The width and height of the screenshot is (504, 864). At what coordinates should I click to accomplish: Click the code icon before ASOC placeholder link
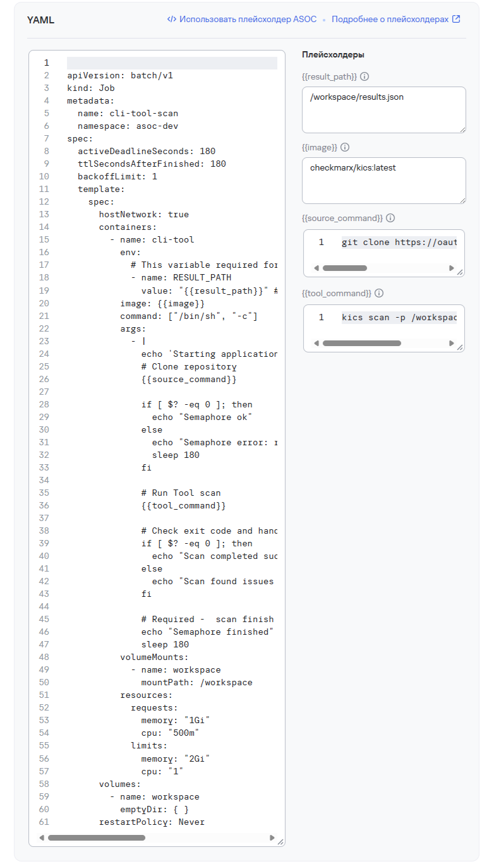172,19
